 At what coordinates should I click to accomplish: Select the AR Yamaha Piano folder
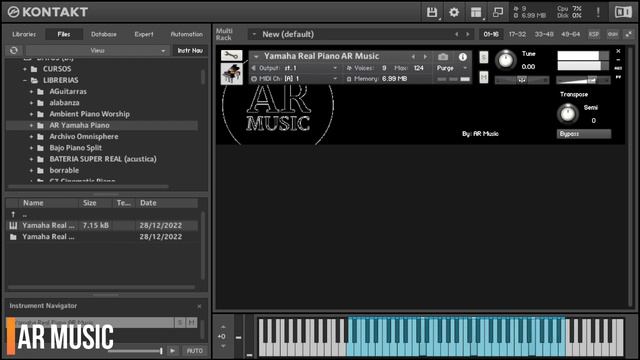tap(102, 125)
